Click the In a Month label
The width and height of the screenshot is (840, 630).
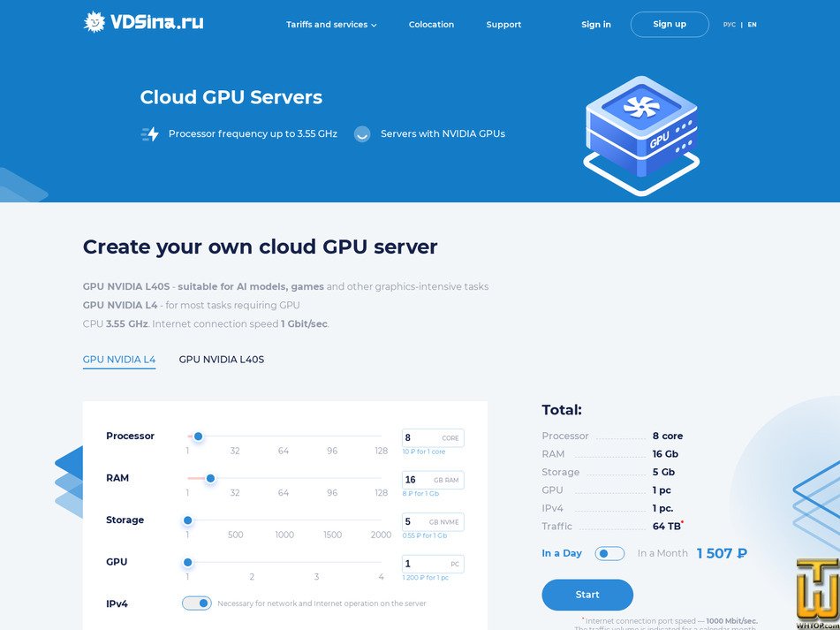(662, 553)
